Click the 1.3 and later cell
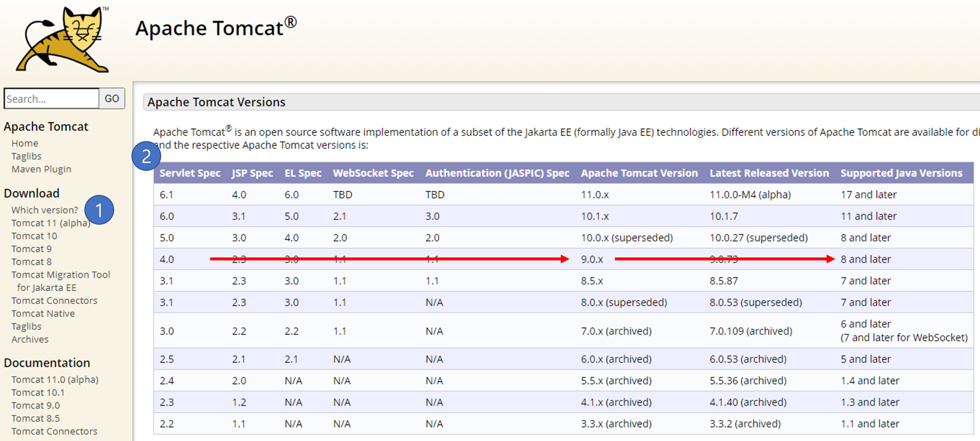 pos(870,402)
